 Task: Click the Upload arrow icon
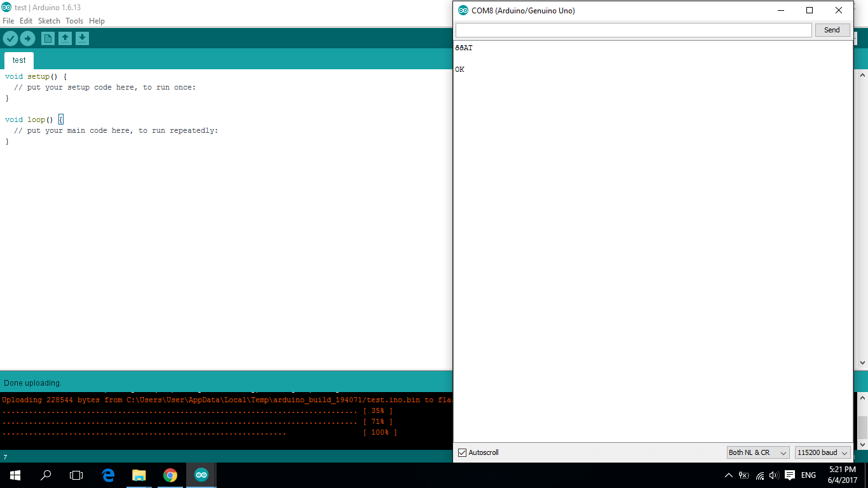(27, 39)
